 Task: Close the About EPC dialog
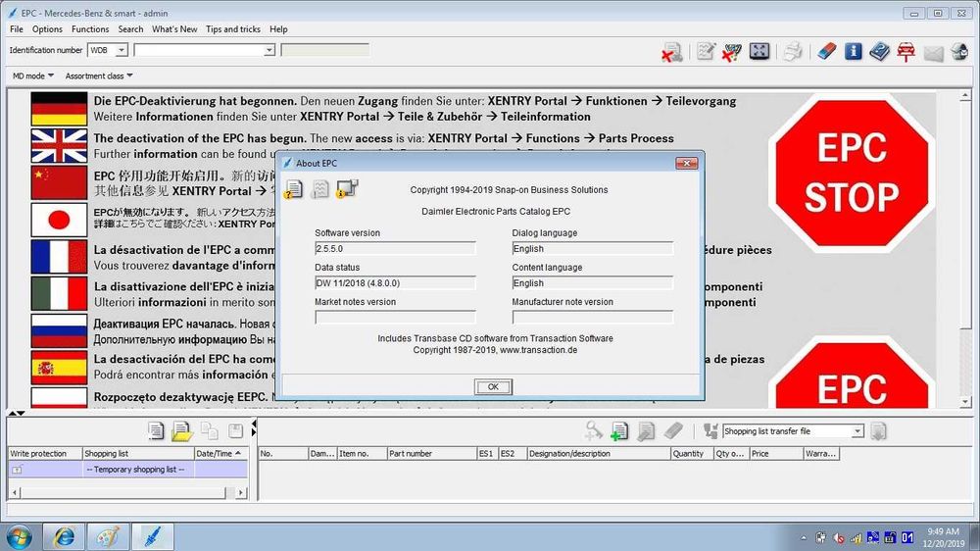click(x=686, y=163)
